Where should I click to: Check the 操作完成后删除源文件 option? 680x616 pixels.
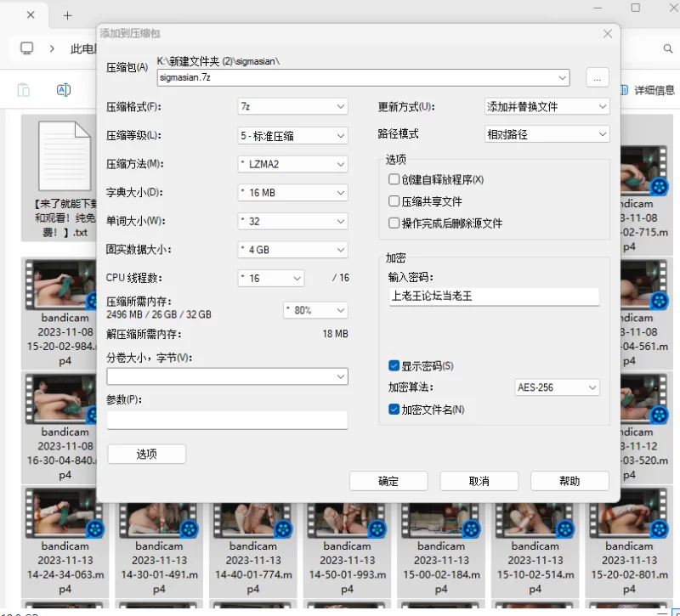394,223
